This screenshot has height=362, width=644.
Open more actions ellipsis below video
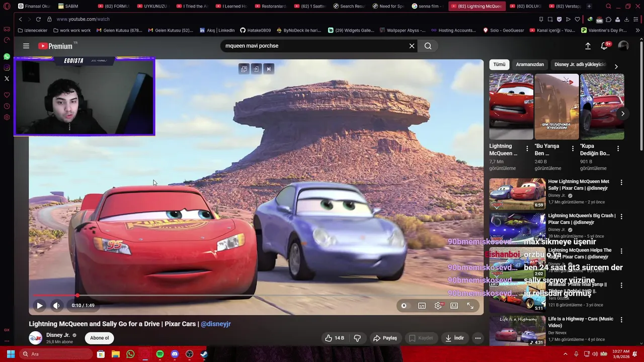(x=478, y=338)
